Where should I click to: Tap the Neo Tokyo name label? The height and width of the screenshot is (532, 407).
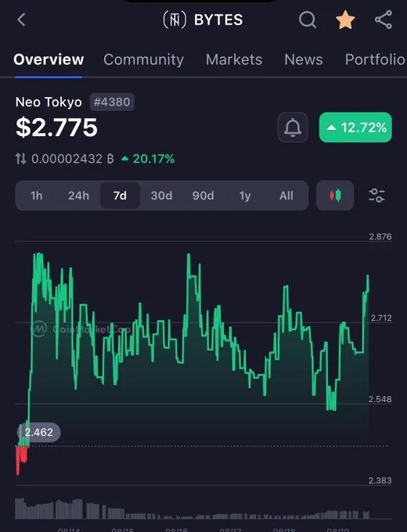click(49, 102)
